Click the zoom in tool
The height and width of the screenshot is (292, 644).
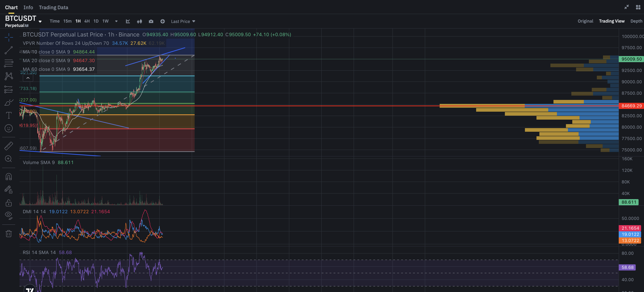(x=8, y=159)
